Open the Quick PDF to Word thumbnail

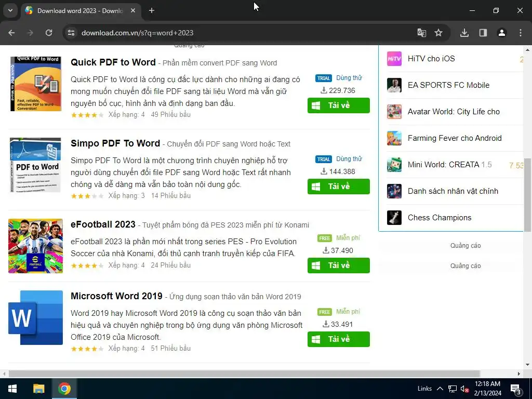pos(36,84)
